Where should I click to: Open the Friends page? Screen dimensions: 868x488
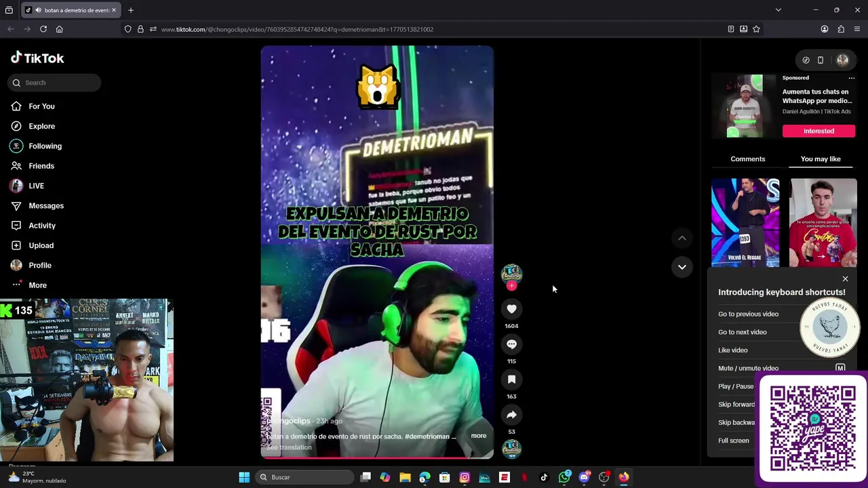(41, 166)
